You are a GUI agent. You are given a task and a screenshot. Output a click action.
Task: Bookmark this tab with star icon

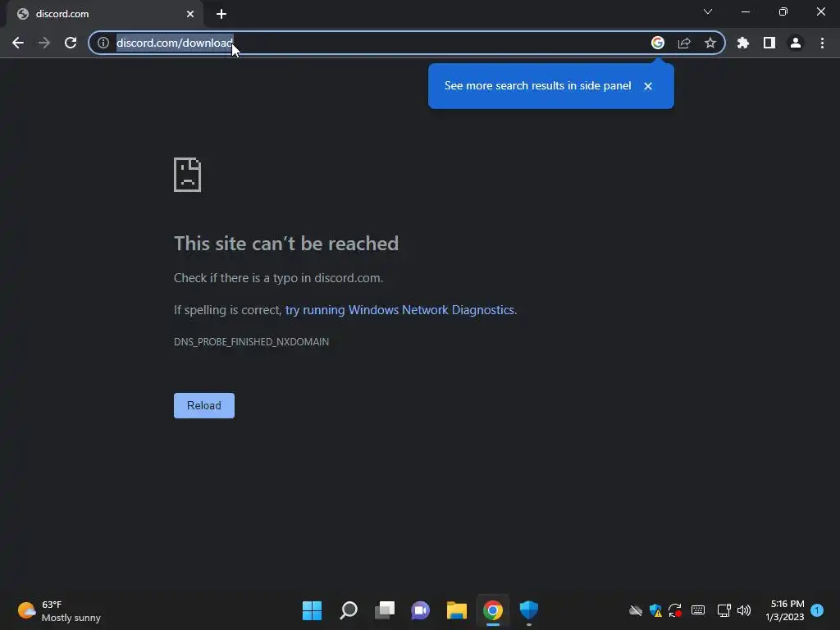click(x=710, y=43)
